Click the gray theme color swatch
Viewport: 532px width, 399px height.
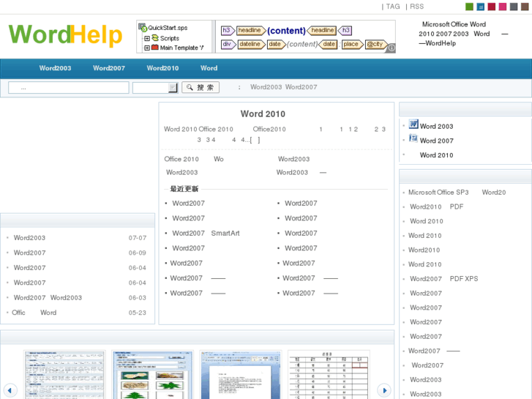click(x=514, y=7)
